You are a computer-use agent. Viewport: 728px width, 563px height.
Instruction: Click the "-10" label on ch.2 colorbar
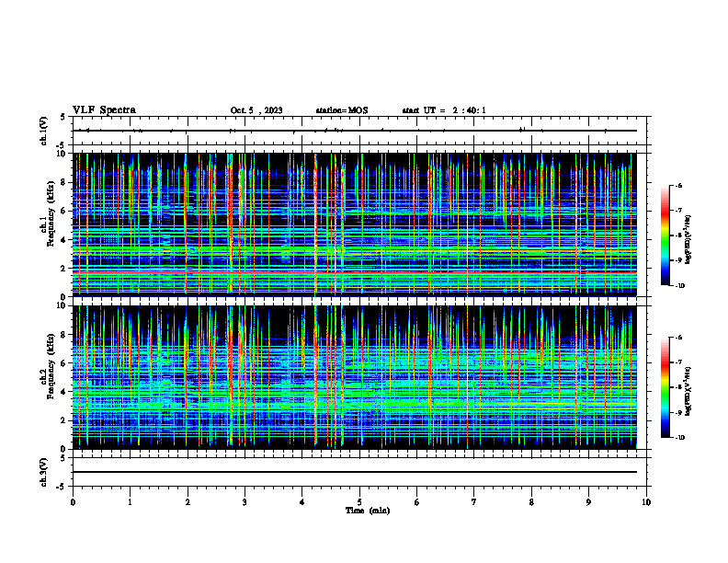point(680,438)
